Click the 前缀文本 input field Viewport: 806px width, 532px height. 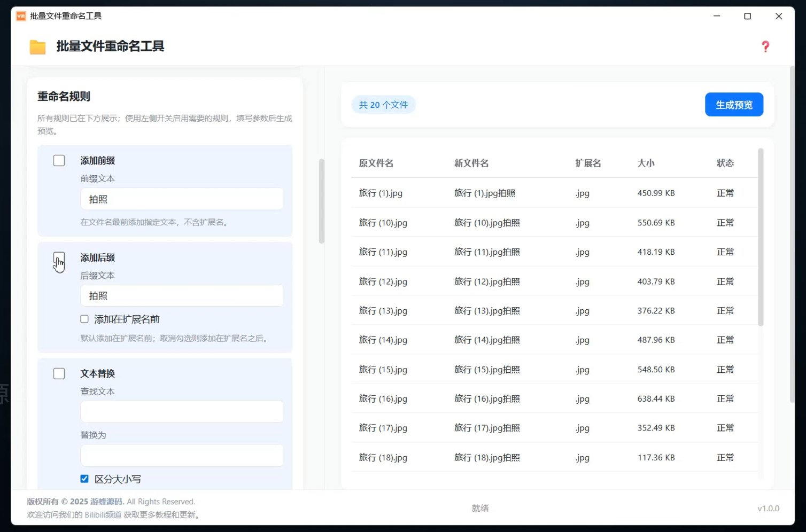click(x=182, y=199)
